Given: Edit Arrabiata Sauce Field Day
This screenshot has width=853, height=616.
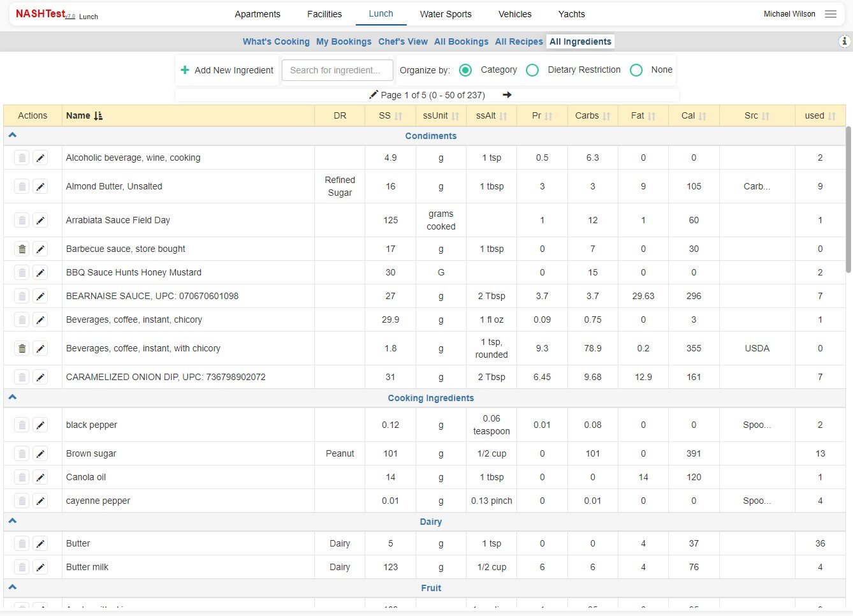Looking at the screenshot, I should (40, 220).
